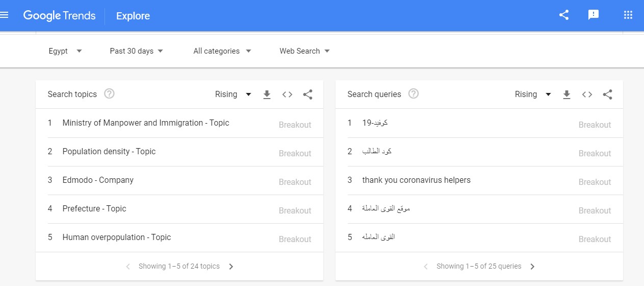The image size is (644, 286).
Task: Open help icon beside Search topics
Action: point(109,94)
